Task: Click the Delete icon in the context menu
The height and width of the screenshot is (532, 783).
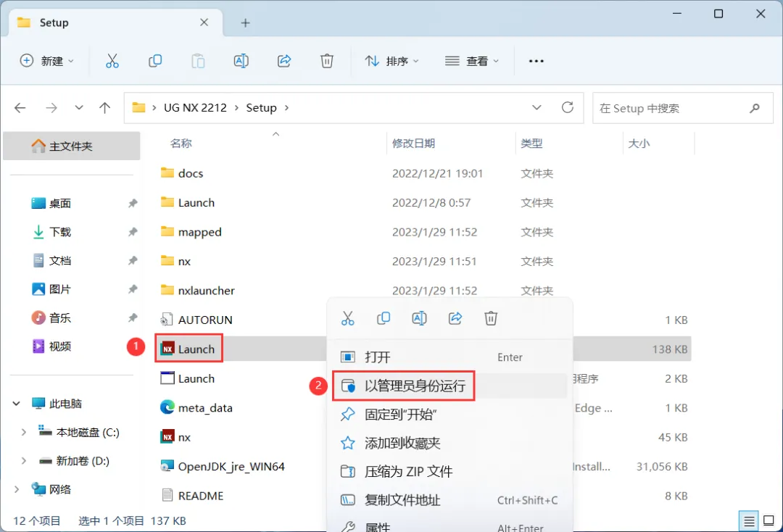Action: [491, 318]
